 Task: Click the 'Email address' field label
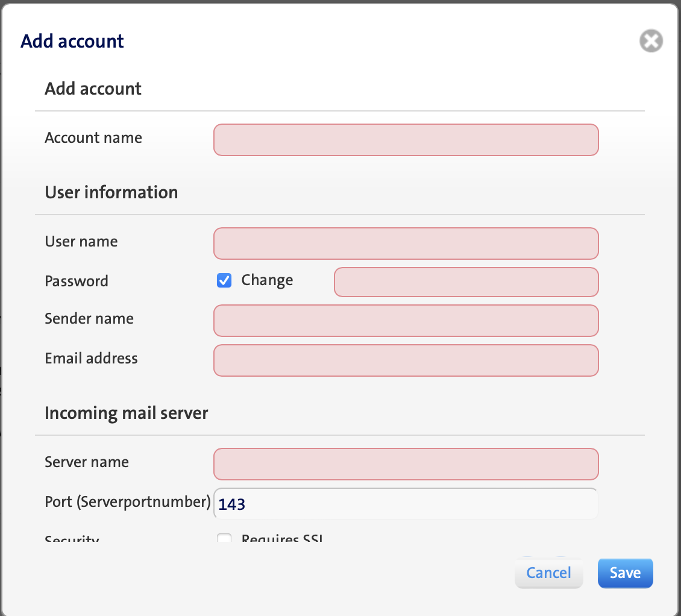tap(91, 359)
